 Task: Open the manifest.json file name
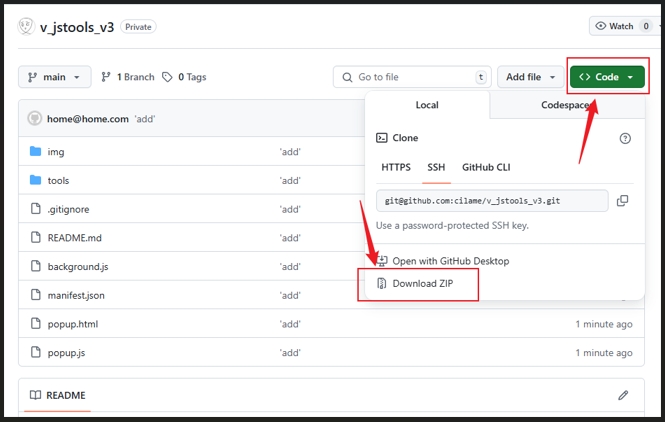tap(75, 296)
